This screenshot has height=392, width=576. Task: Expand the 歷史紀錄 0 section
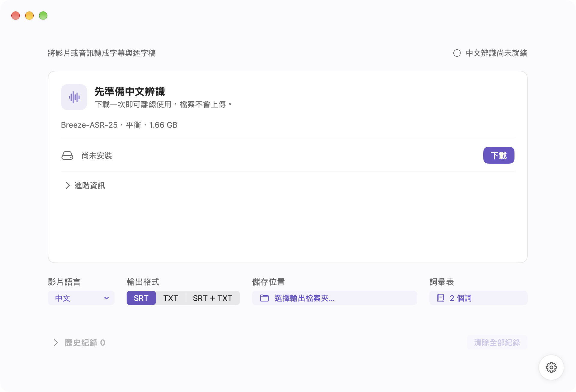click(x=79, y=343)
